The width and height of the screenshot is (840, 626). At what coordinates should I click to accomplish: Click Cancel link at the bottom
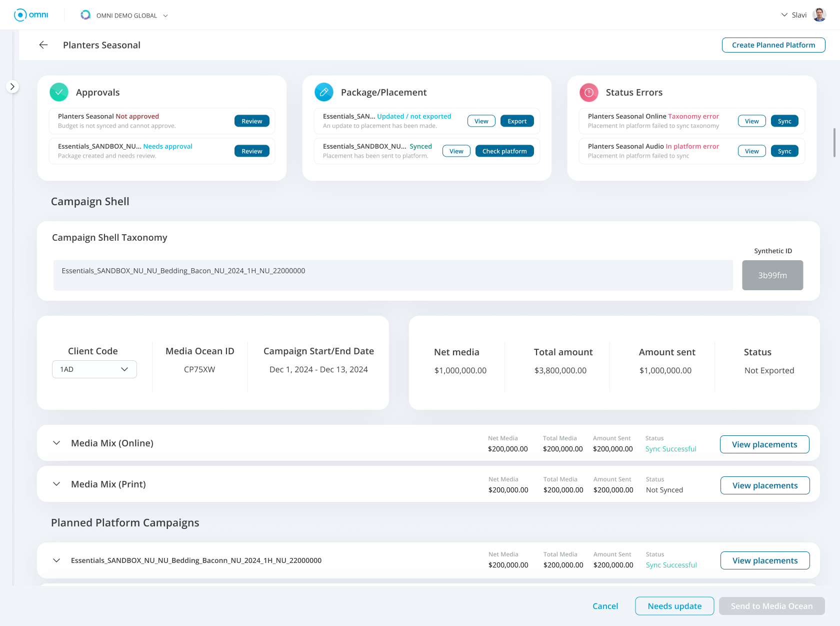[605, 606]
